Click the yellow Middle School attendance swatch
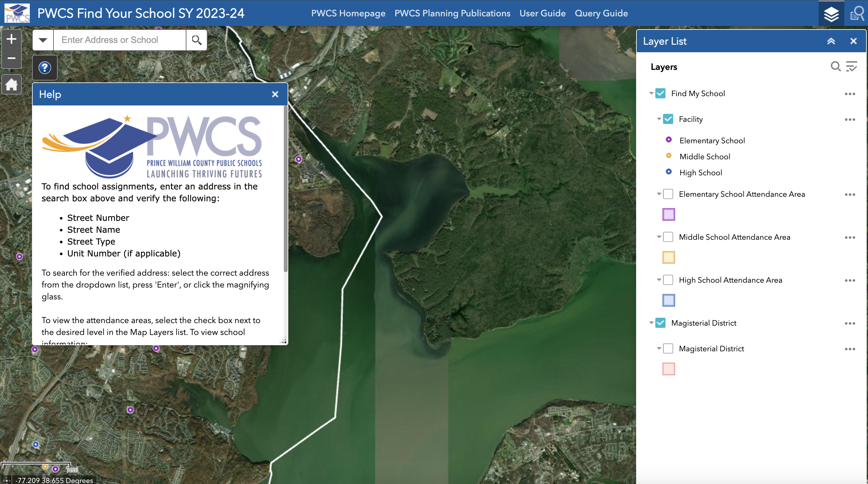Screen dimensions: 868x484 668,257
